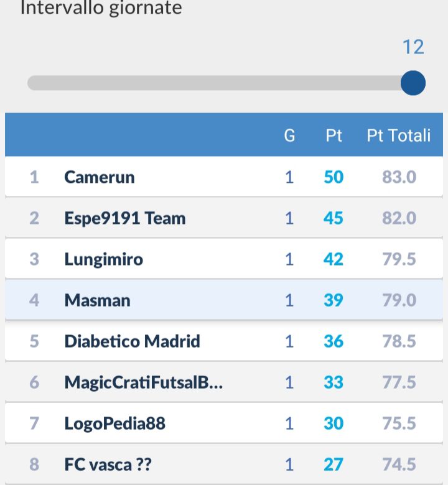
Task: Click Masman's 79.0 total points
Action: pyautogui.click(x=399, y=300)
